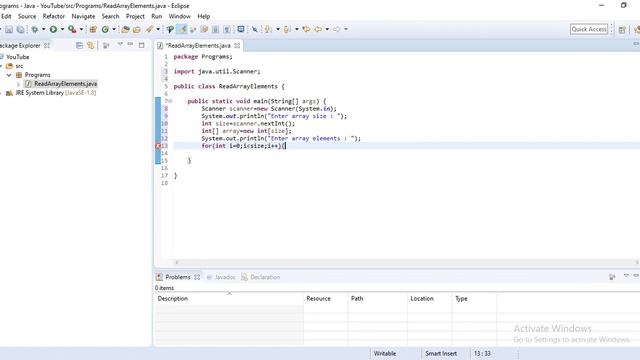Open the Refactor menu
Image resolution: width=640 pixels, height=360 pixels.
point(54,16)
